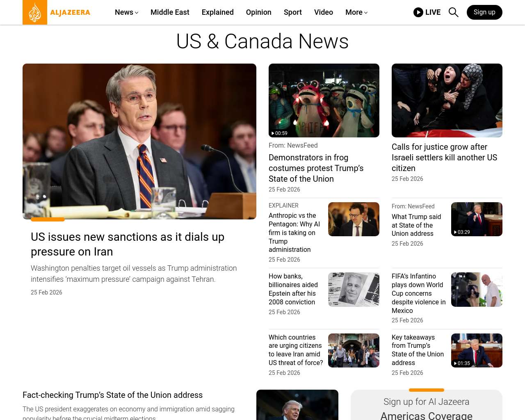Image resolution: width=525 pixels, height=420 pixels.
Task: Open the search magnifier icon
Action: click(x=453, y=12)
